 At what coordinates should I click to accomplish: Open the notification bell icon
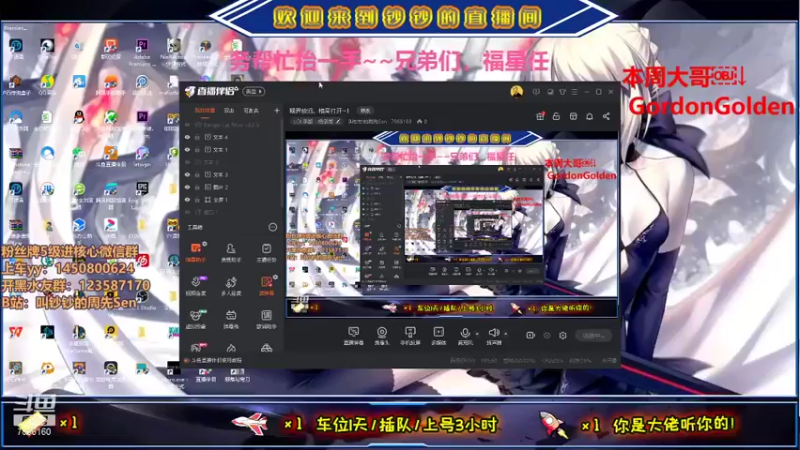pyautogui.click(x=589, y=116)
